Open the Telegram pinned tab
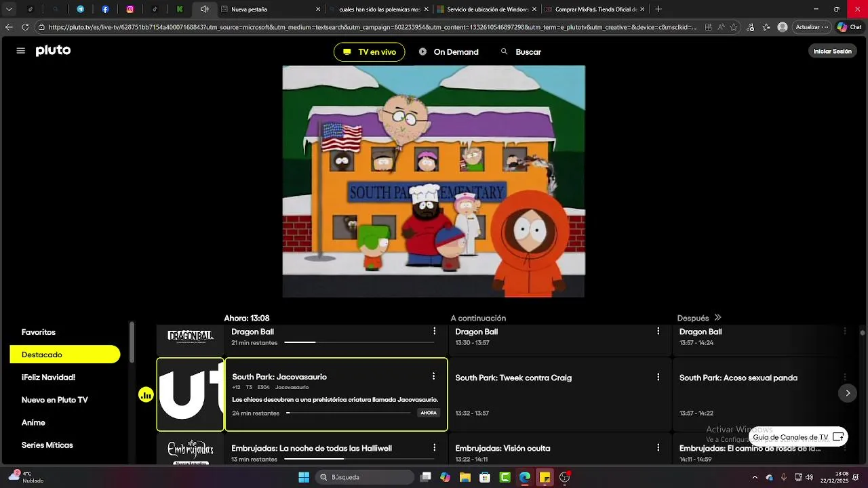The height and width of the screenshot is (488, 868). pyautogui.click(x=80, y=9)
